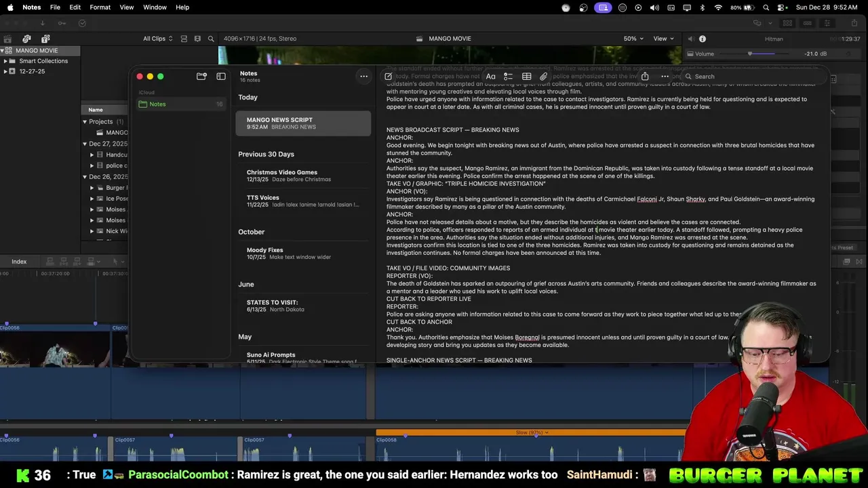Open Help menu
The height and width of the screenshot is (488, 868).
[x=182, y=7]
